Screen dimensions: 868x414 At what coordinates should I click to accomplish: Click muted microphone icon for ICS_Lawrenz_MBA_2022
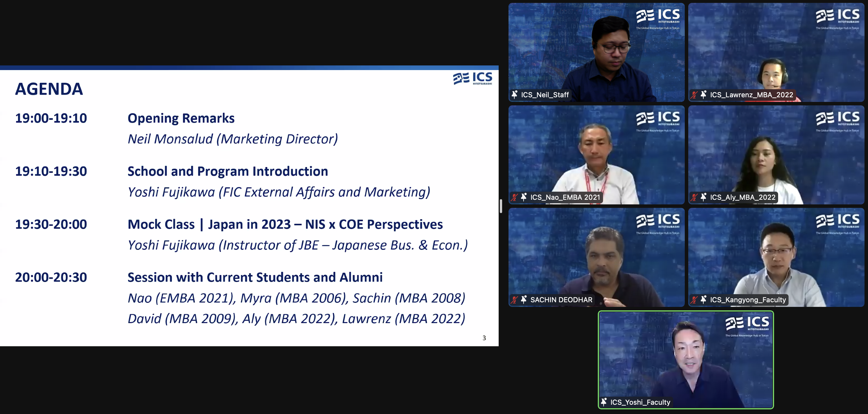click(x=694, y=95)
